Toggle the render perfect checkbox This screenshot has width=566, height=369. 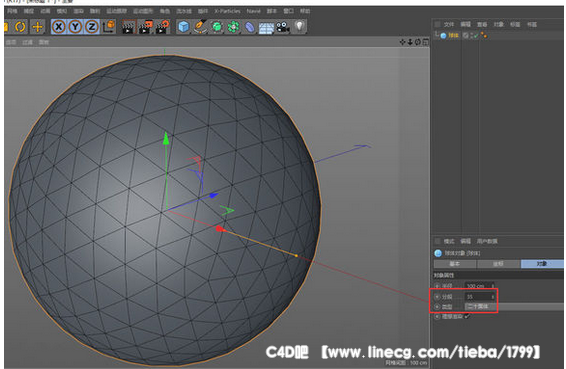(x=467, y=316)
